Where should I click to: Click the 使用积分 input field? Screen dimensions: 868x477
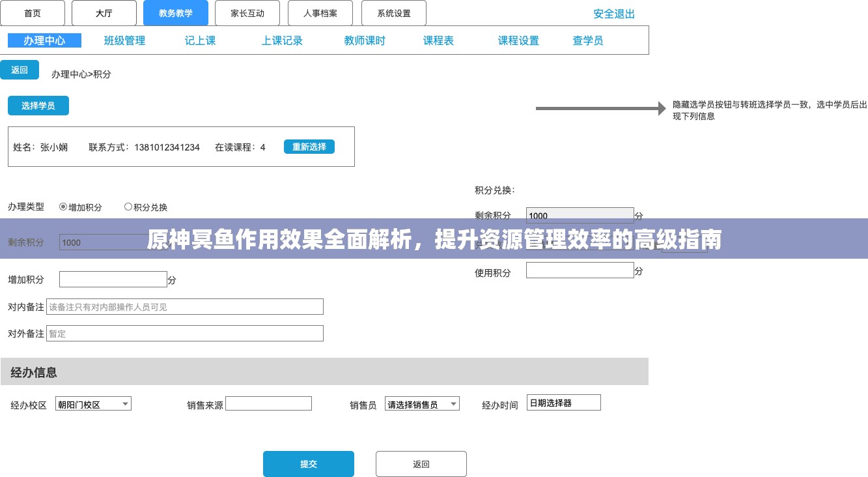click(x=580, y=270)
